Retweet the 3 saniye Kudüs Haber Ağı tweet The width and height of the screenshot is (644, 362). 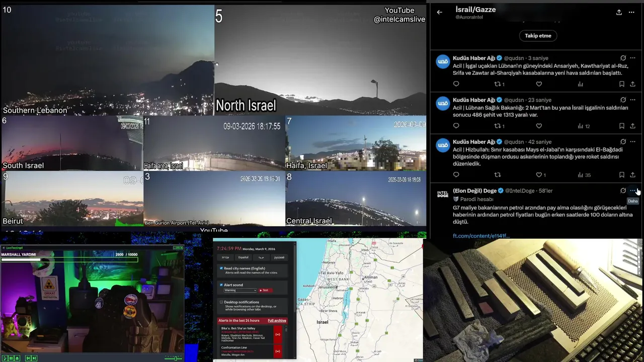tap(498, 84)
